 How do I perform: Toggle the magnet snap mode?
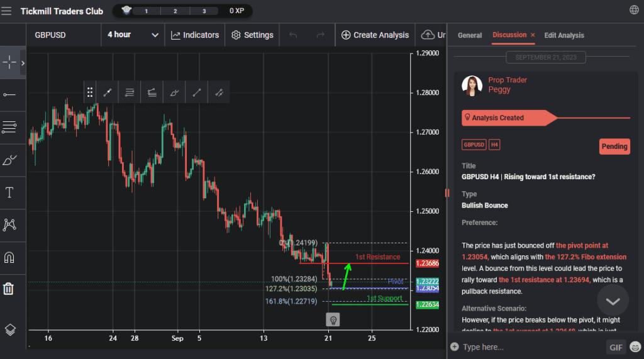pos(9,257)
